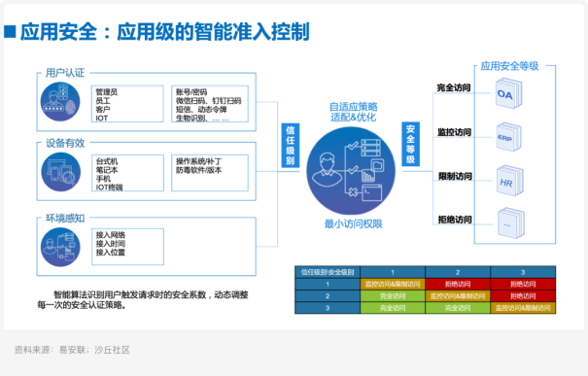The image size is (588, 376).
Task: Select the OA application server icon
Action: [508, 93]
